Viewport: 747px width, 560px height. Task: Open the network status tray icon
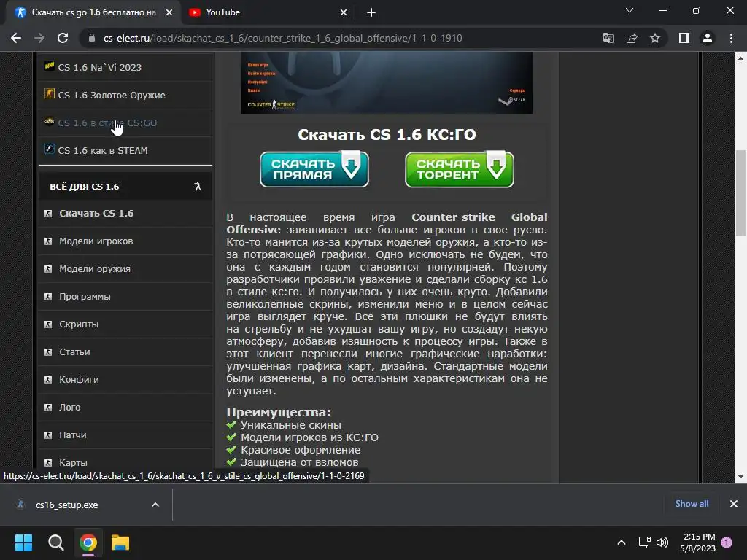pos(645,542)
